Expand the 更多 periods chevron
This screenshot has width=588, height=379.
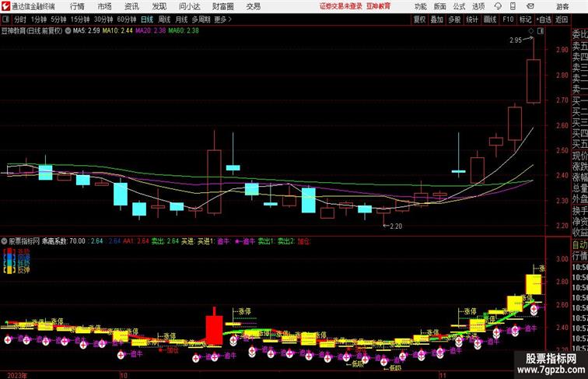[230, 19]
